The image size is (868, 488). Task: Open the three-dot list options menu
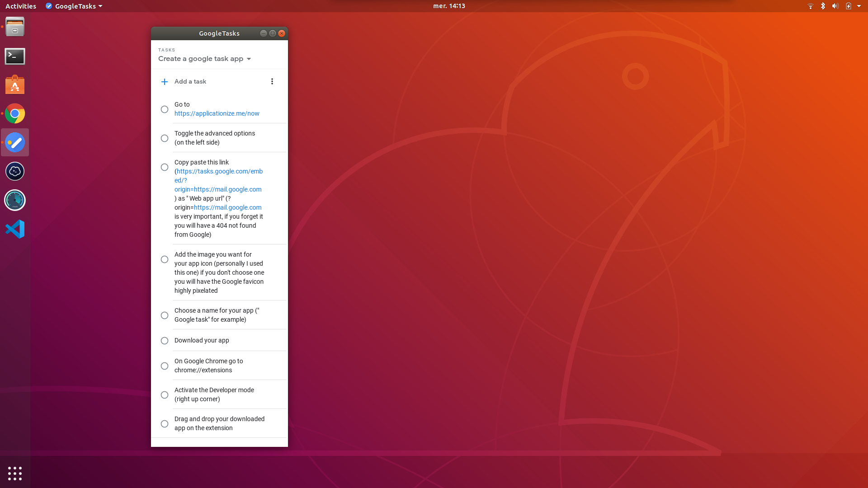[x=272, y=81]
